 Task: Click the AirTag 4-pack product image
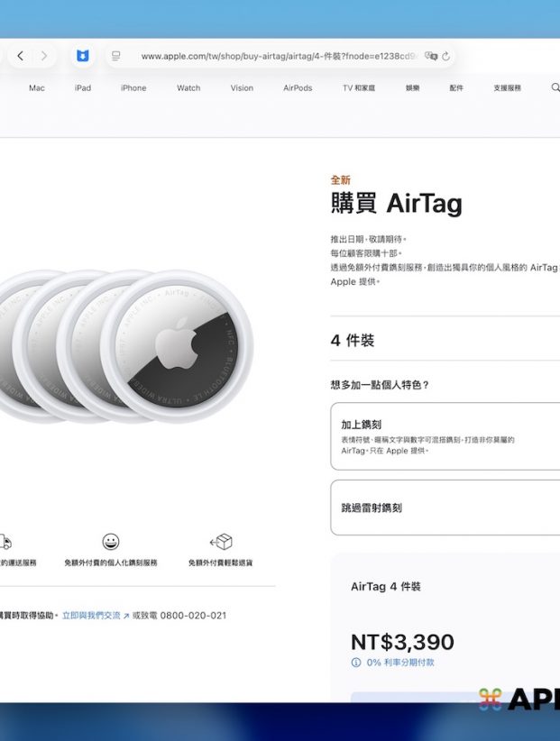point(126,347)
